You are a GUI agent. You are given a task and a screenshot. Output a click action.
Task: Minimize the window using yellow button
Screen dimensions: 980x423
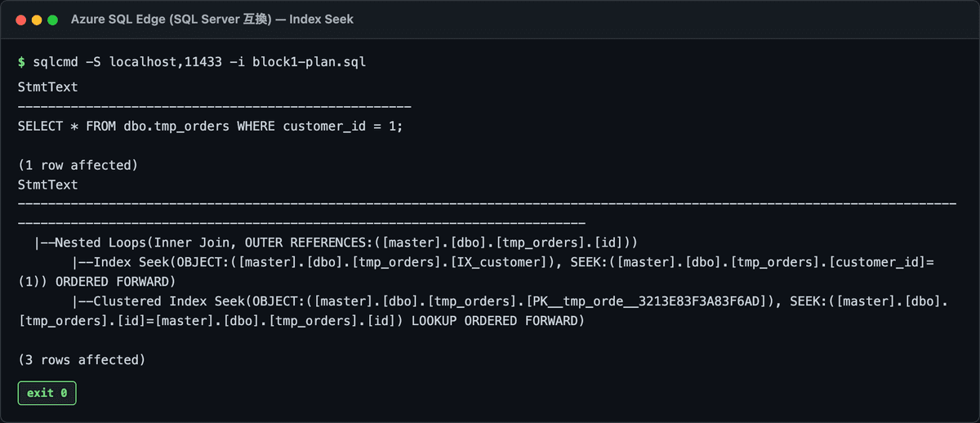[x=37, y=19]
